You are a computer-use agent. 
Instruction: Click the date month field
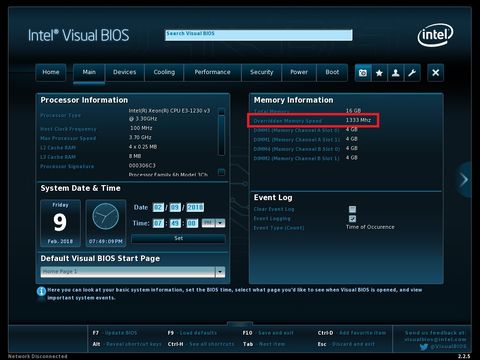158,207
